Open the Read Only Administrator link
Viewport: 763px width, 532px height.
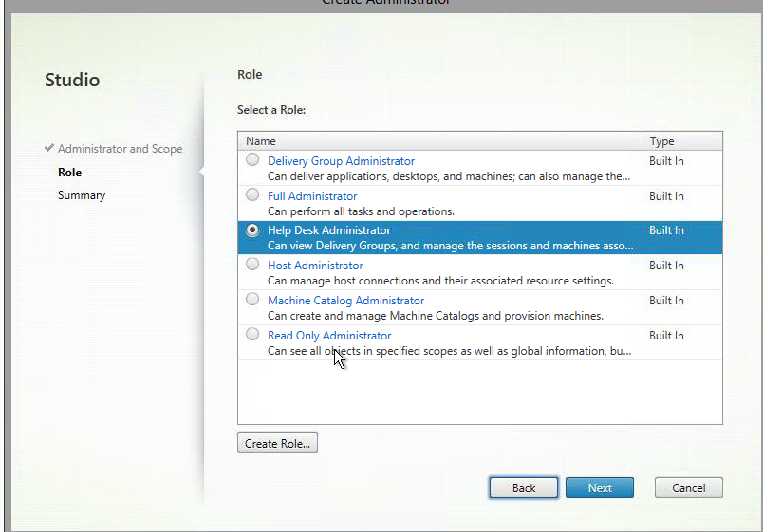329,336
